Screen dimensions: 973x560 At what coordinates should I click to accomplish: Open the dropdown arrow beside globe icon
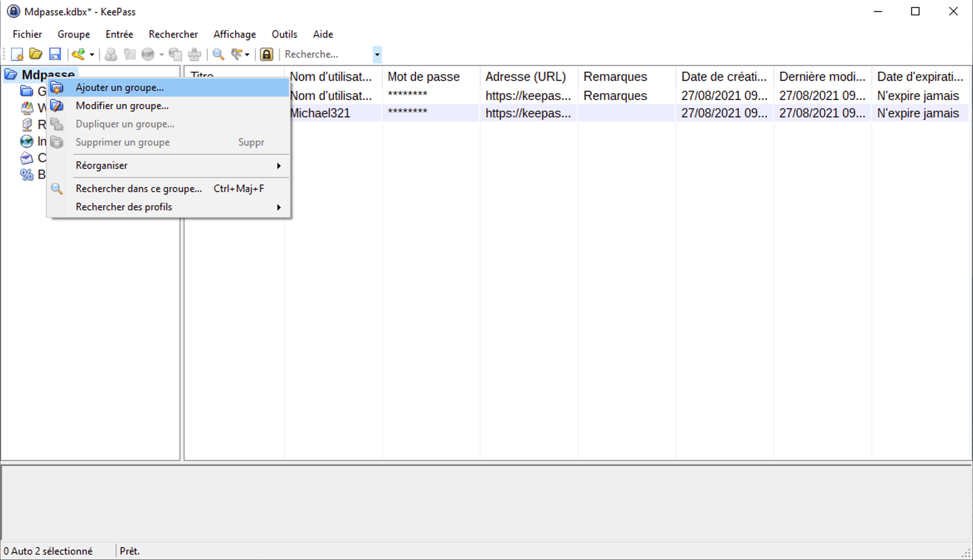coord(162,54)
